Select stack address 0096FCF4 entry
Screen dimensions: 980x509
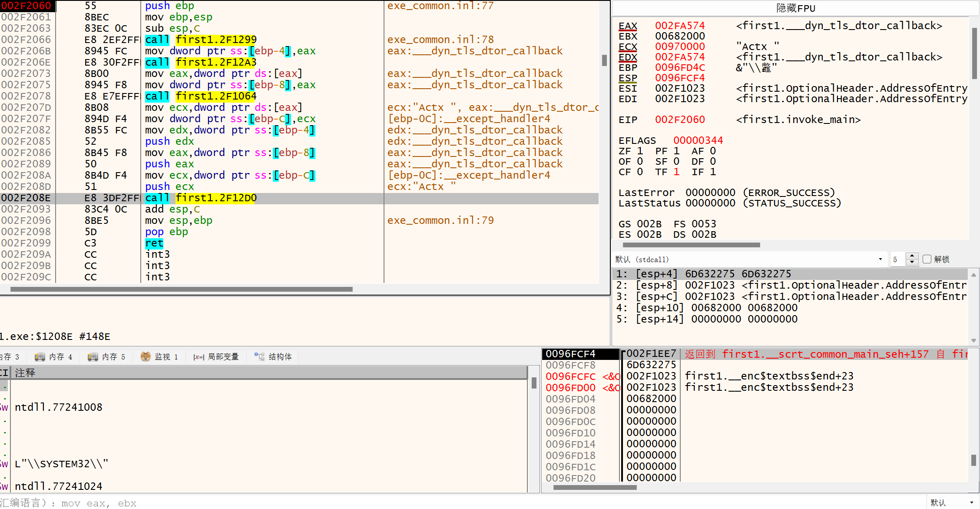(570, 354)
